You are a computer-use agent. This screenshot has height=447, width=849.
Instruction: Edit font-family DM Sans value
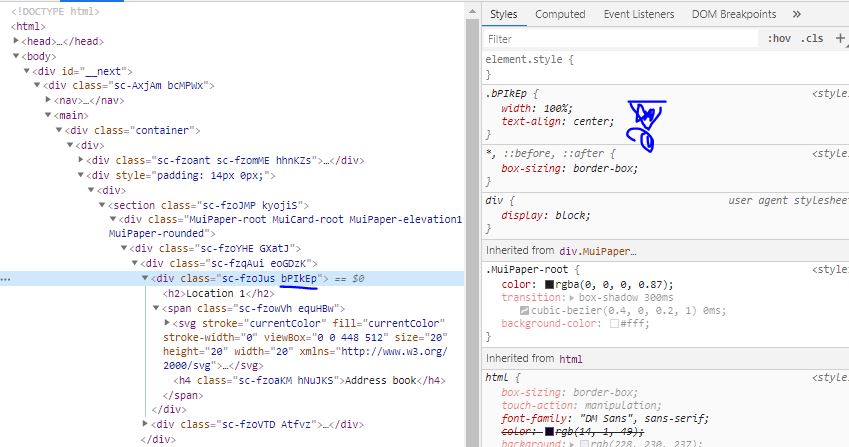tap(641, 418)
